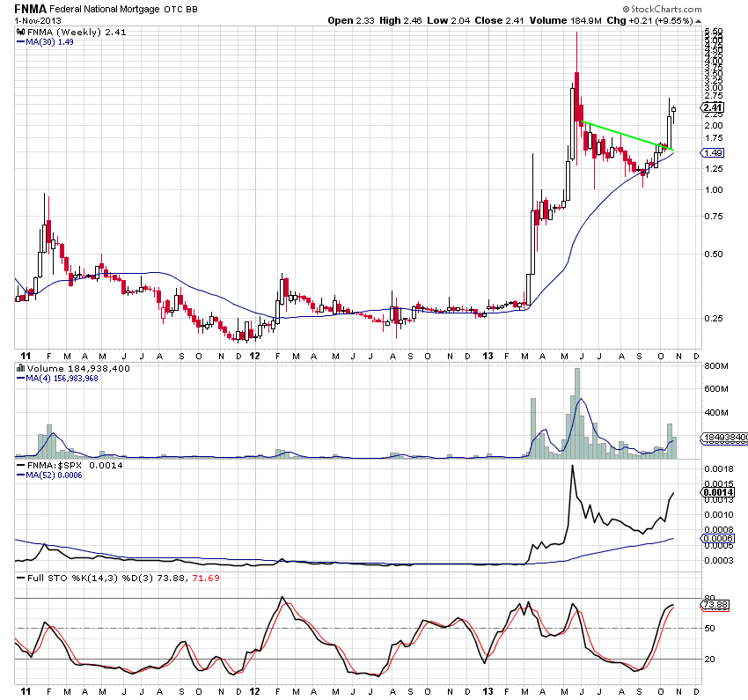The height and width of the screenshot is (700, 748).
Task: Click the FNMA:$SPX 0.0014 legend
Action: (x=70, y=465)
